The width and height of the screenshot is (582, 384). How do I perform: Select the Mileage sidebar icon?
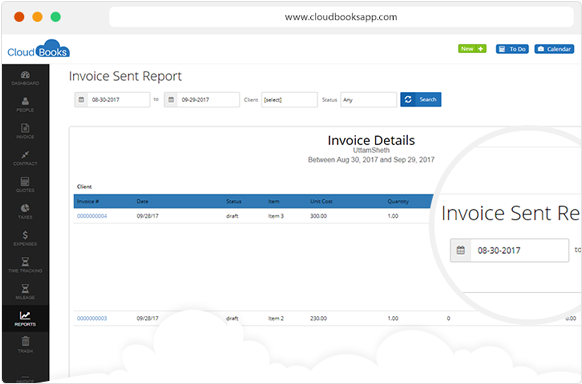(x=25, y=288)
